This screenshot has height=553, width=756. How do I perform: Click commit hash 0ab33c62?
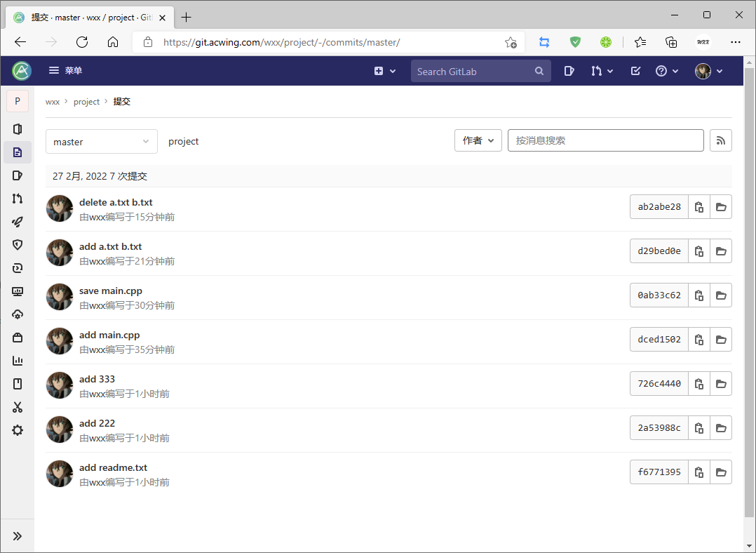pyautogui.click(x=659, y=295)
